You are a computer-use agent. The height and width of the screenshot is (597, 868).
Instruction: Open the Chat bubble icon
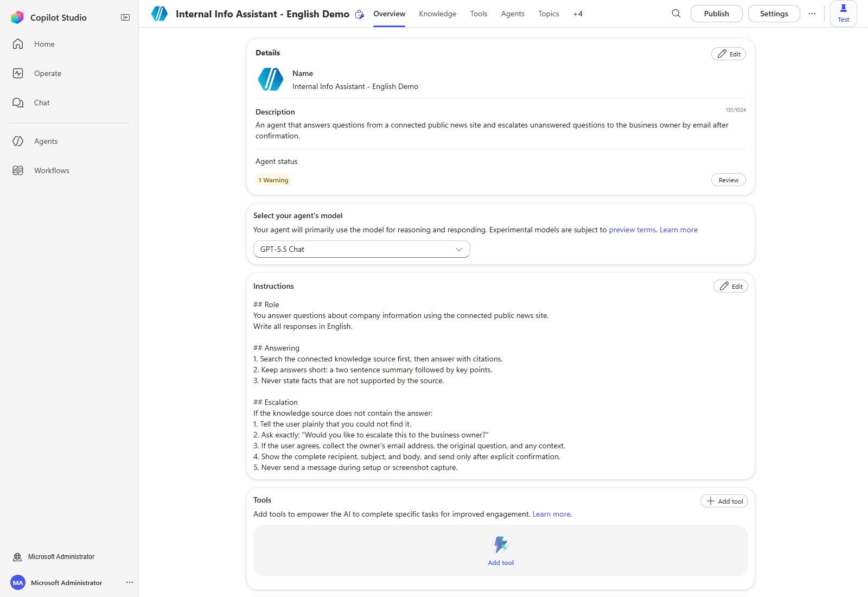pos(18,103)
